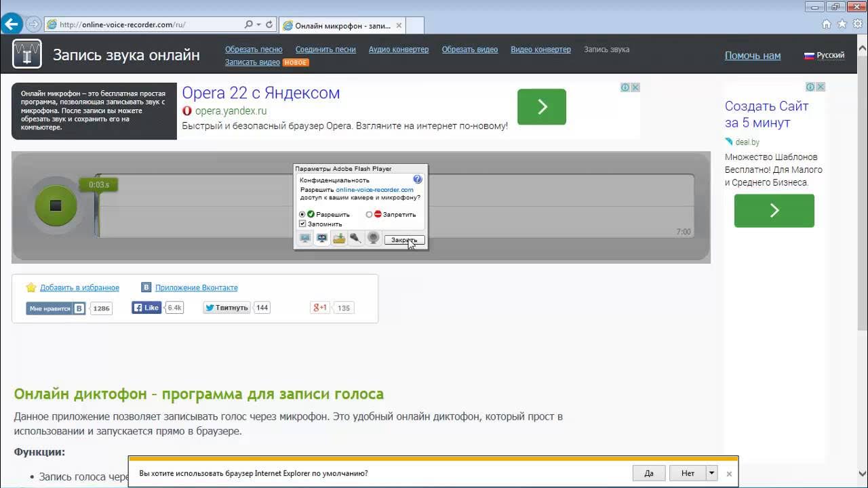Open the Display tab in Flash settings
Viewport: 868px width, 488px height.
(305, 239)
